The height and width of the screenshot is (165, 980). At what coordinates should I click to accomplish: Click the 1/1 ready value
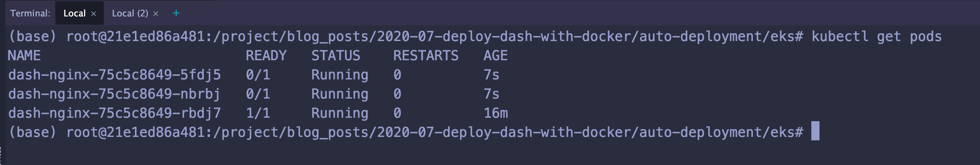point(258,113)
